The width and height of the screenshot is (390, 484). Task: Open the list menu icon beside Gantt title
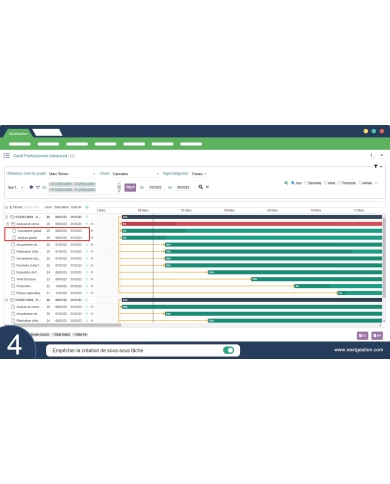click(x=6, y=156)
